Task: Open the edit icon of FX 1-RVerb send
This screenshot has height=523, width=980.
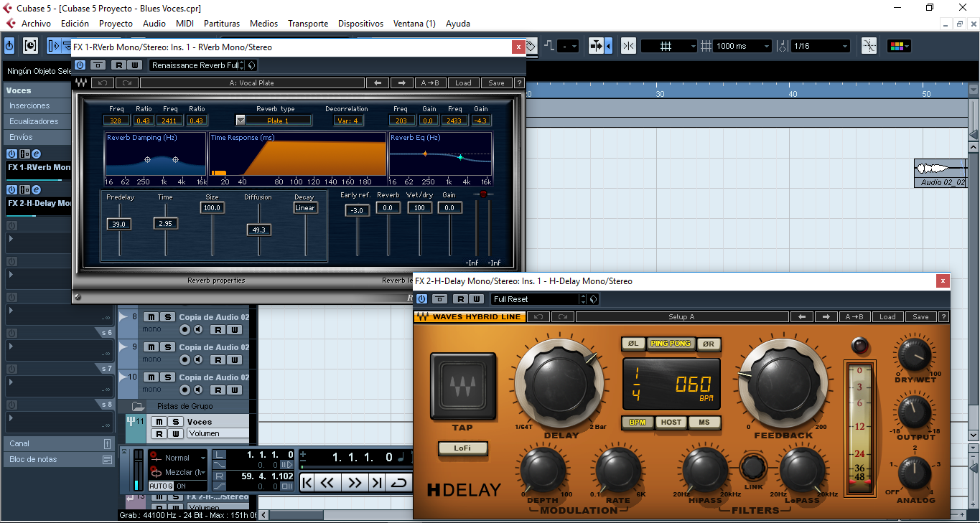Action: tap(37, 154)
